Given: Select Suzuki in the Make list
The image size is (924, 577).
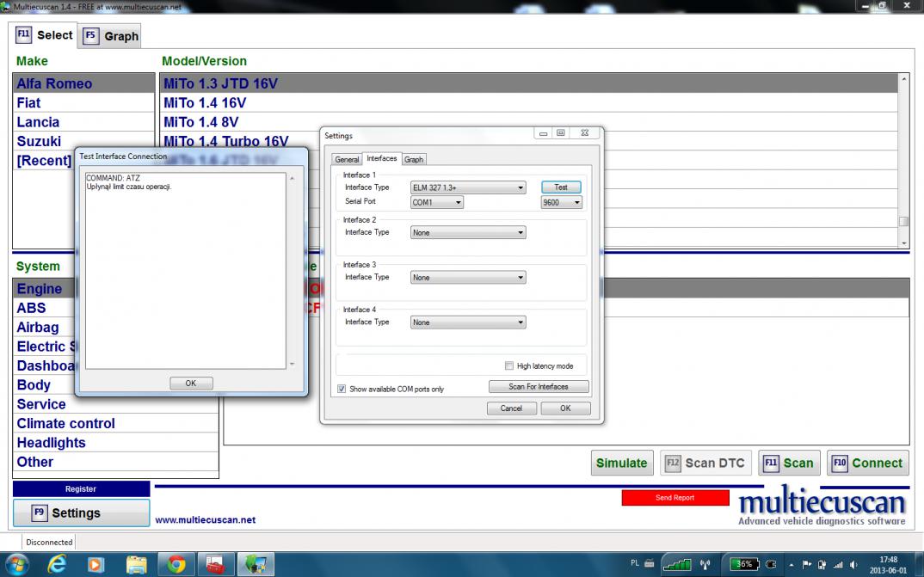Looking at the screenshot, I should [x=83, y=141].
